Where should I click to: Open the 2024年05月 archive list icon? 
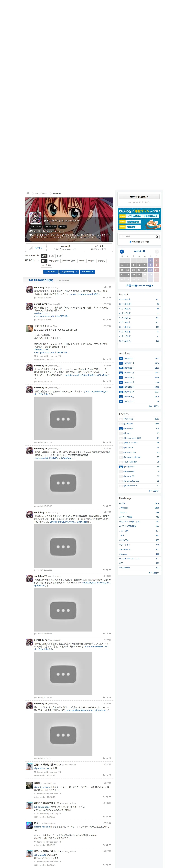pyautogui.click(x=121, y=401)
